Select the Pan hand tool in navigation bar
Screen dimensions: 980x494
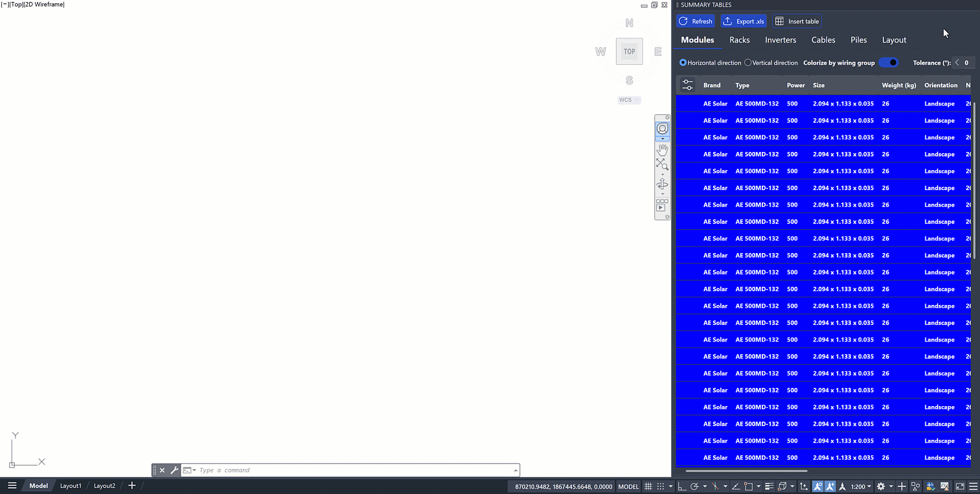[x=662, y=150]
